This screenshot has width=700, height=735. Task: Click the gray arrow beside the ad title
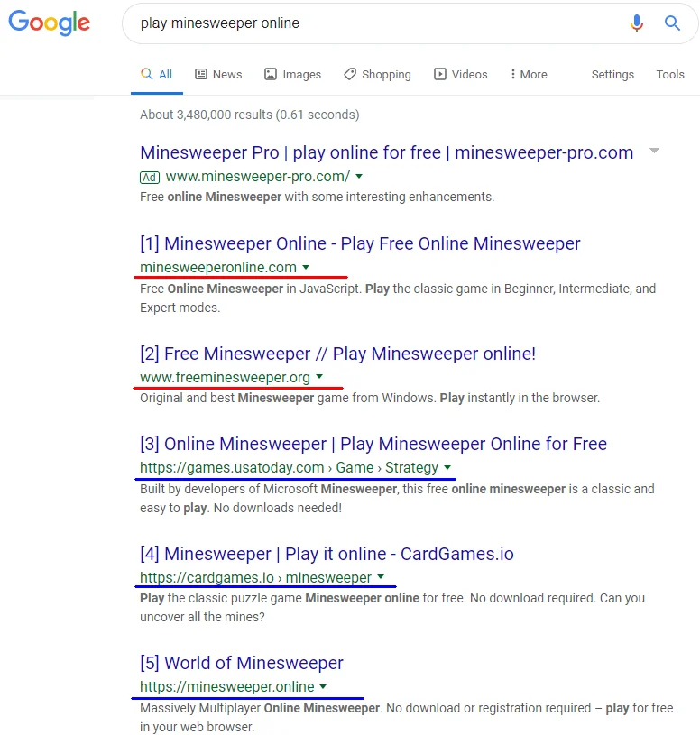pos(654,151)
